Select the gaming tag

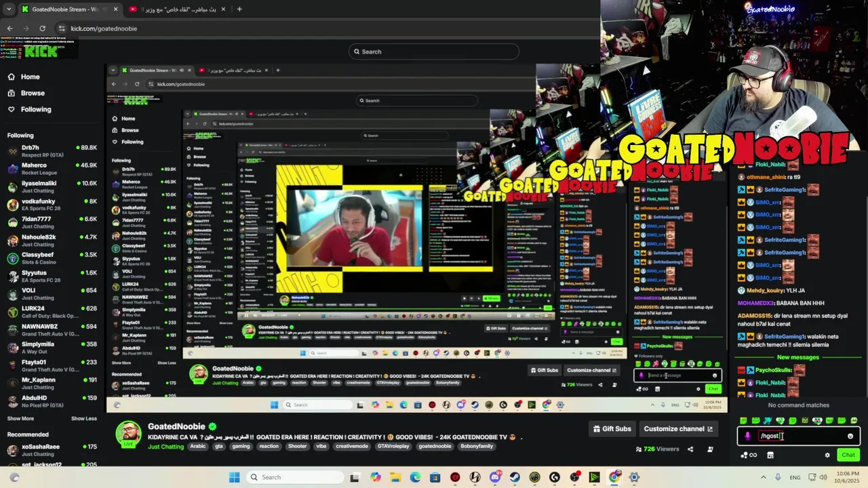point(241,447)
